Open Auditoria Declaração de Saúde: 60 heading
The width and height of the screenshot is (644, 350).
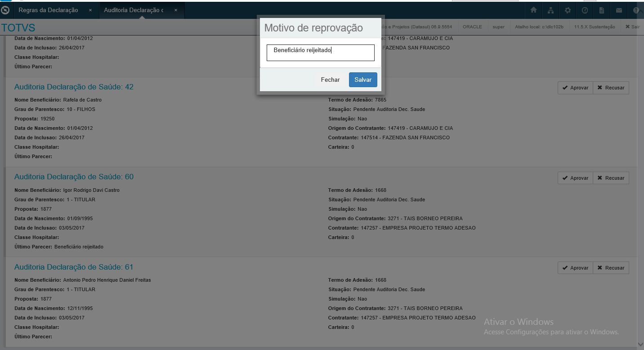(x=74, y=177)
